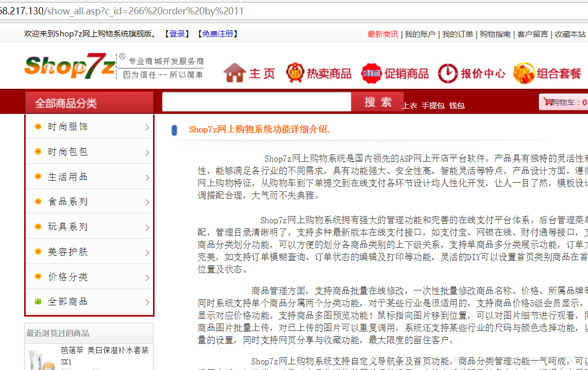Click the 最近浏览过的商品 panel header
Viewport: 588px width, 370px height.
pyautogui.click(x=89, y=333)
